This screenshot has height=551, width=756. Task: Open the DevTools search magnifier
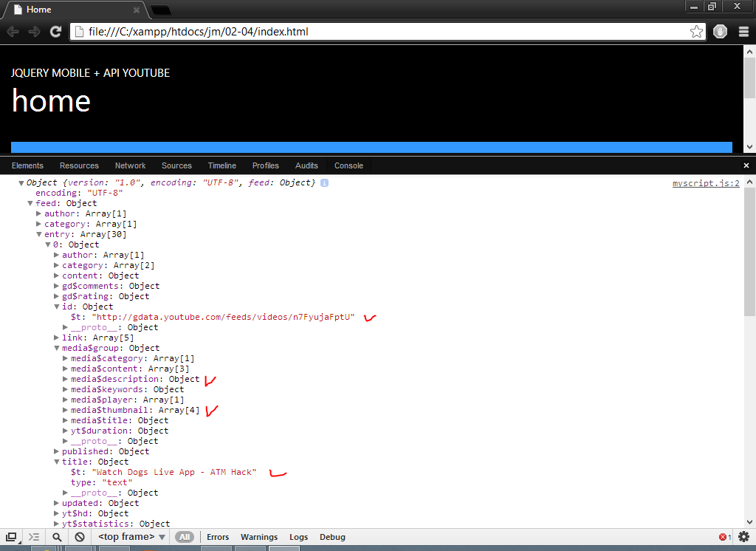coord(57,537)
